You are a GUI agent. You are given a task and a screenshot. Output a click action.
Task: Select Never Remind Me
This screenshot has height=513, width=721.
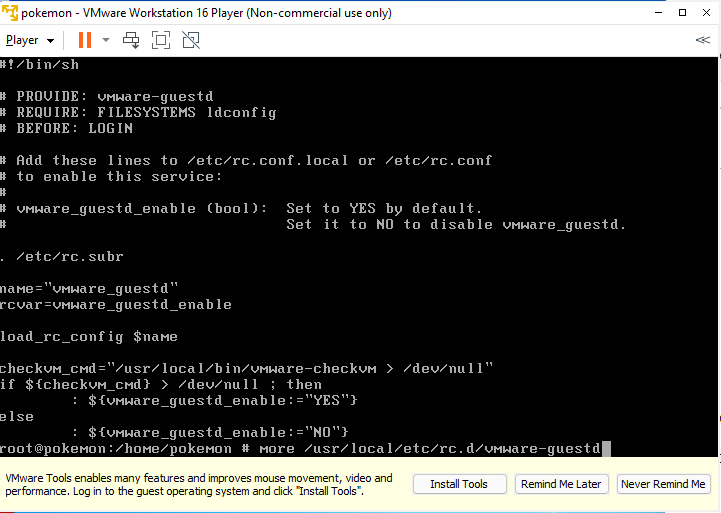[664, 484]
